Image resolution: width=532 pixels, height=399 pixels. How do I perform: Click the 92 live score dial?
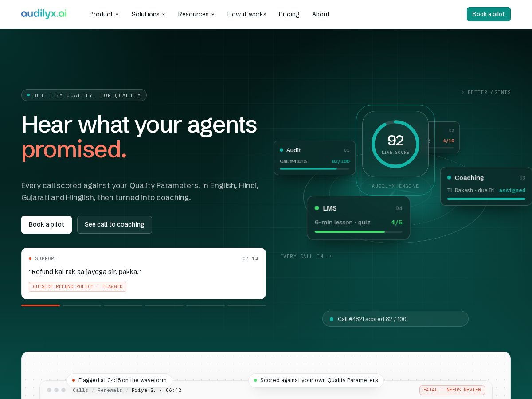395,144
